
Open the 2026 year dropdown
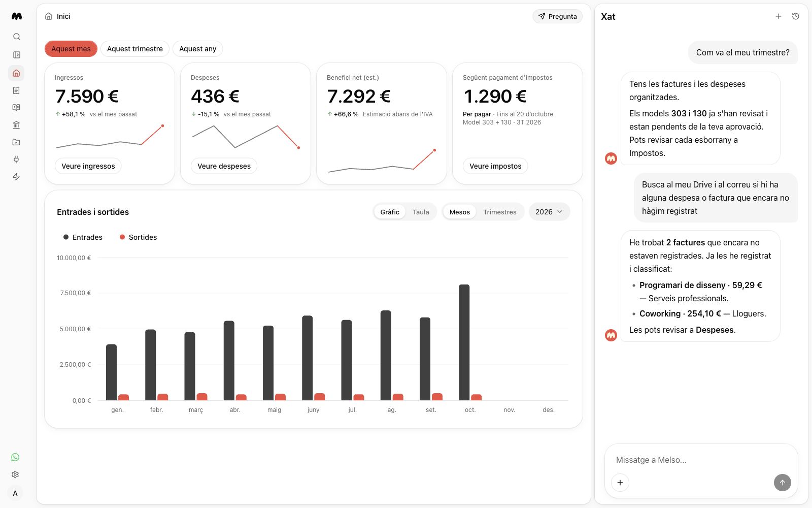pyautogui.click(x=549, y=212)
